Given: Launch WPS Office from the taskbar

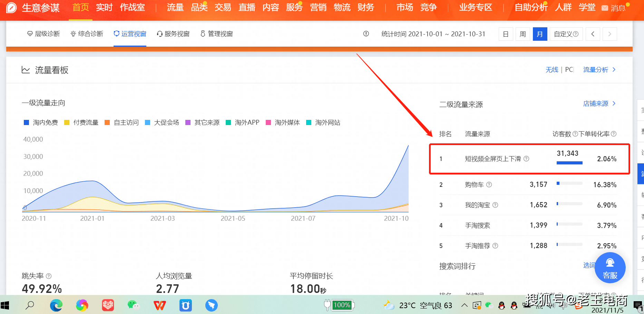Looking at the screenshot, I should (x=159, y=305).
